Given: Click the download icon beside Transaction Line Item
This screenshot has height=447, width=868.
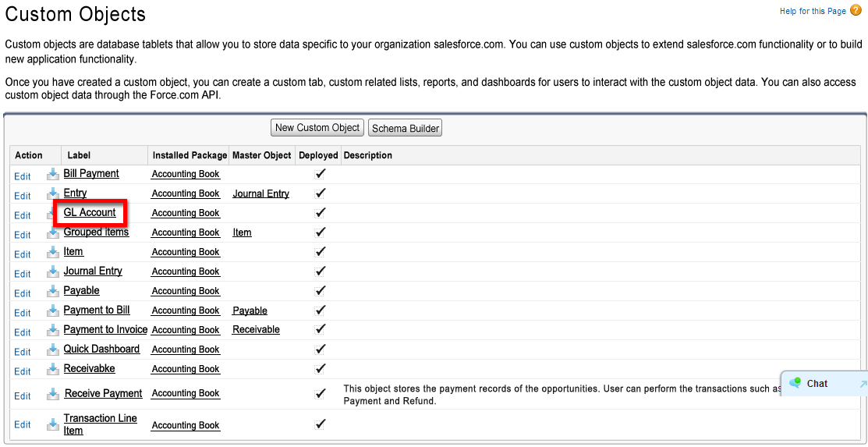Looking at the screenshot, I should click(x=53, y=424).
